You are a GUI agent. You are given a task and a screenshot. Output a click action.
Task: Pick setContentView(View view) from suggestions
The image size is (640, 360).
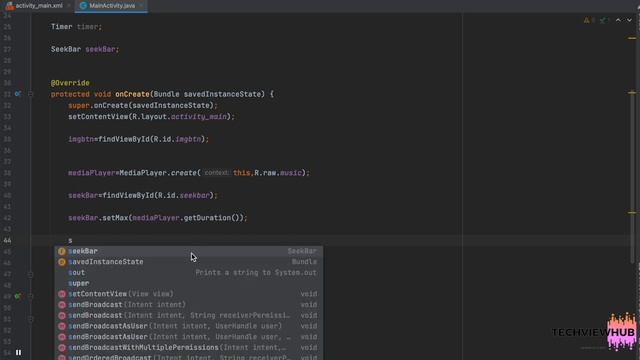[x=189, y=294]
